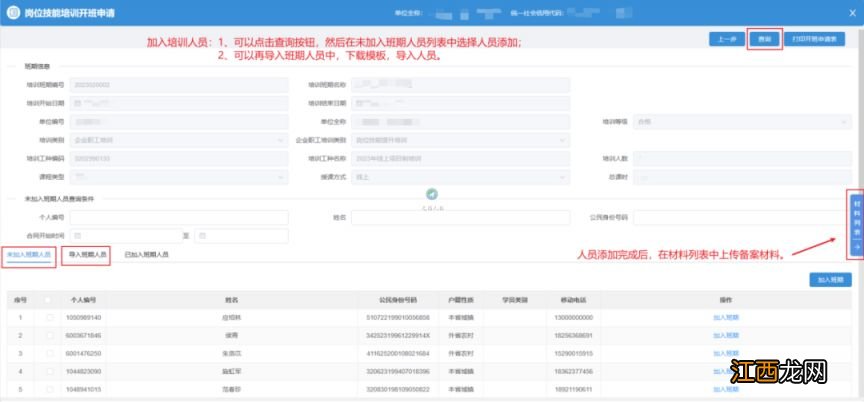This screenshot has height=402, width=864.
Task: Click the 学员类别 column header
Action: 515,300
